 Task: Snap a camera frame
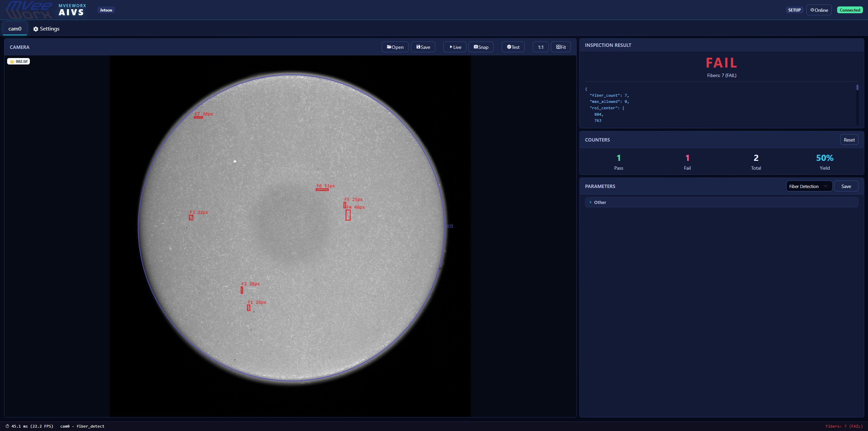point(481,47)
